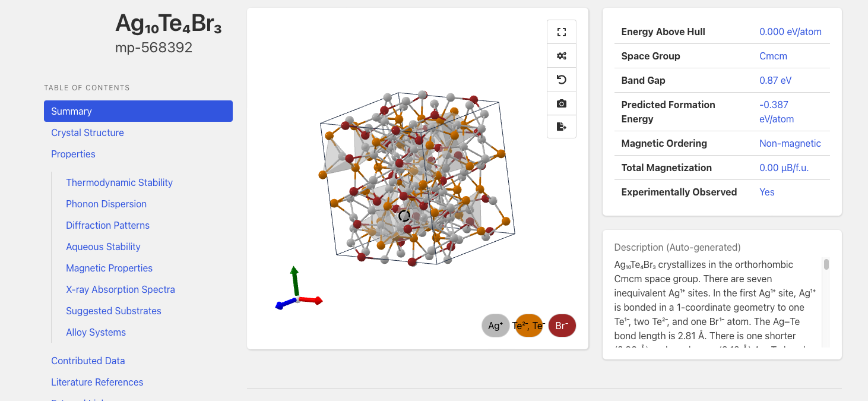The height and width of the screenshot is (401, 868).
Task: Go to Phonon Dispersion
Action: click(x=106, y=204)
